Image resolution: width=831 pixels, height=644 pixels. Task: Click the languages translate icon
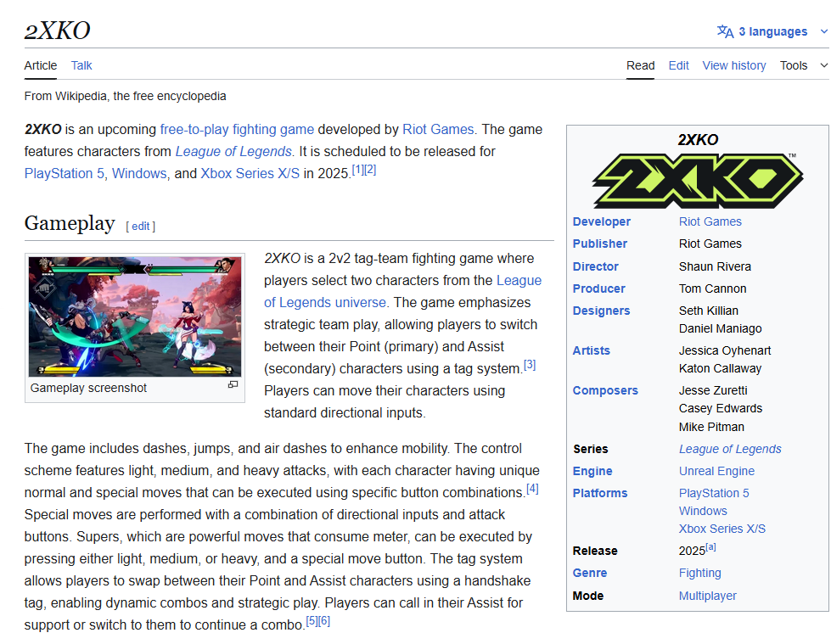click(x=725, y=31)
